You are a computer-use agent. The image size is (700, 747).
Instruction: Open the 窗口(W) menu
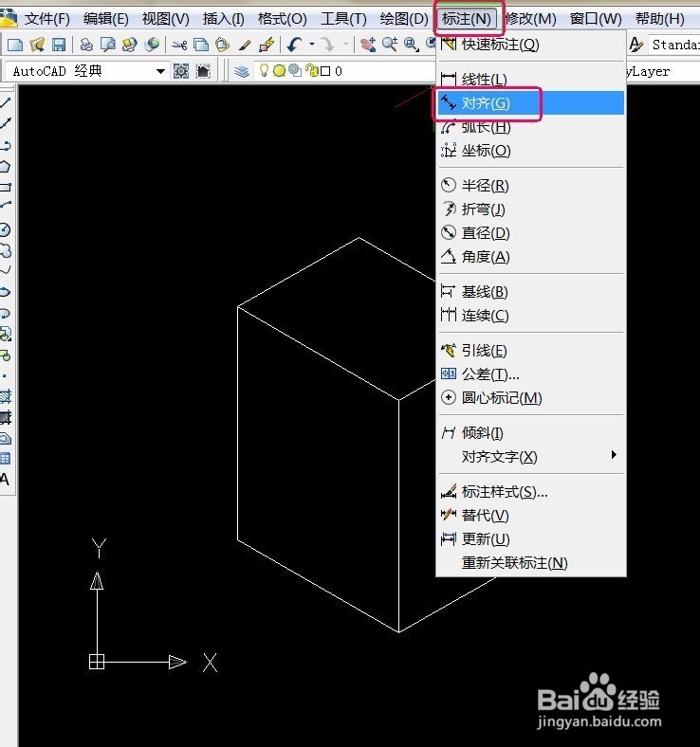(596, 19)
